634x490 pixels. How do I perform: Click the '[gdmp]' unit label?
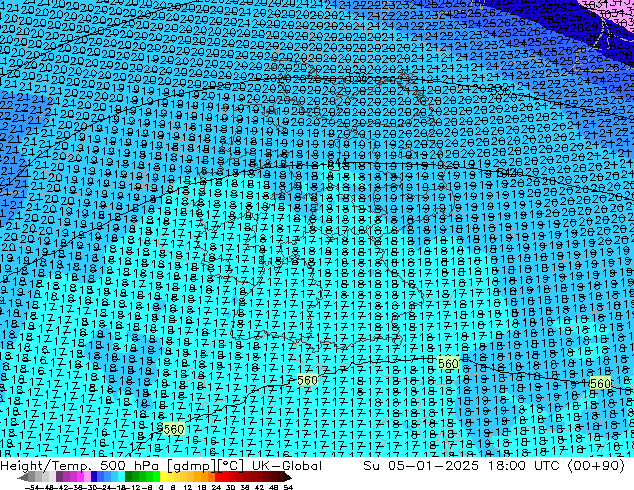coord(192,466)
